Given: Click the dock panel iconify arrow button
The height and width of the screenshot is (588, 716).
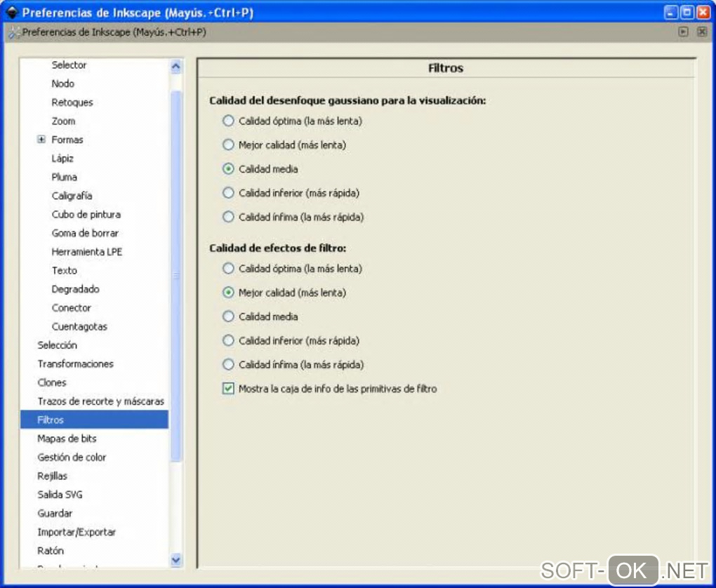Looking at the screenshot, I should [683, 32].
